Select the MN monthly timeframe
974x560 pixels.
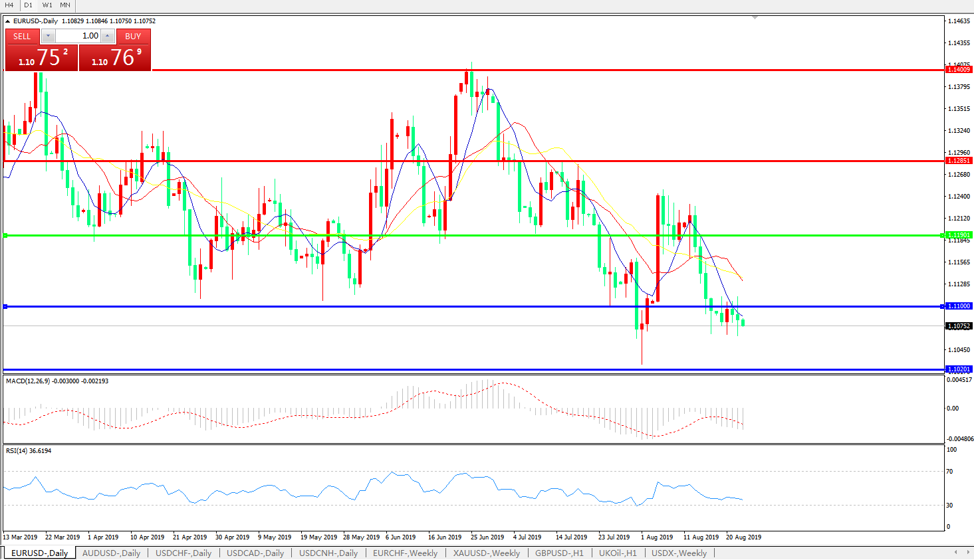click(x=65, y=5)
